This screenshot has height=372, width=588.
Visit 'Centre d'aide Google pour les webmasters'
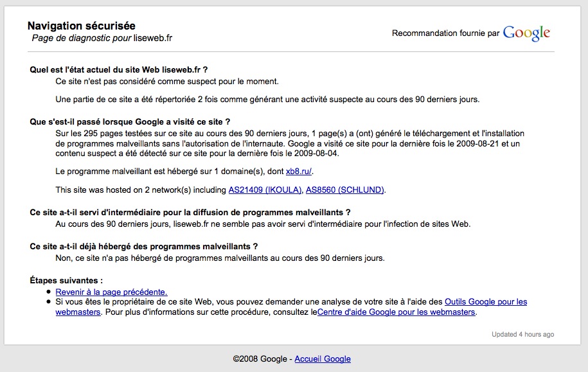[396, 312]
